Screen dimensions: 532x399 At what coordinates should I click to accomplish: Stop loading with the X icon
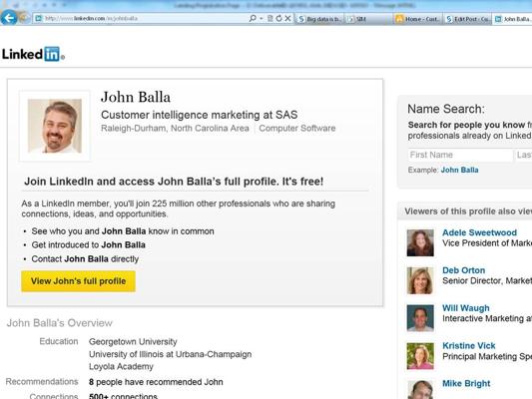[x=287, y=18]
